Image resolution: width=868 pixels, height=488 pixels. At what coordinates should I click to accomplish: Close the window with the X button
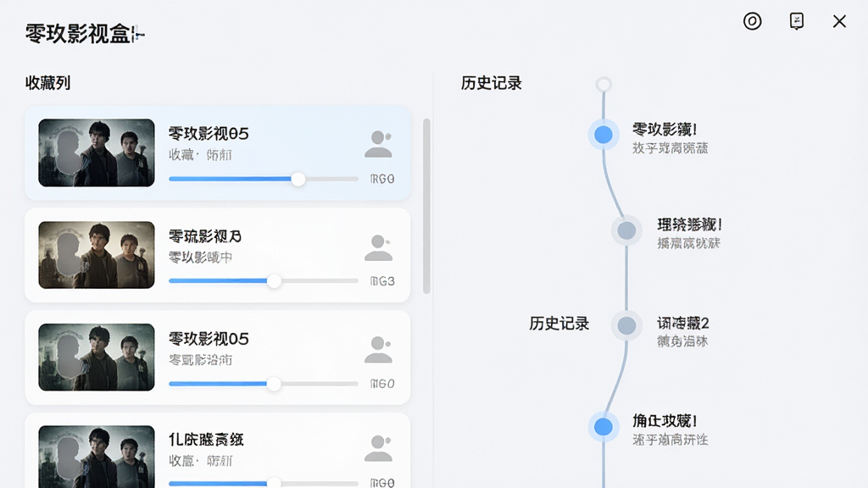839,21
